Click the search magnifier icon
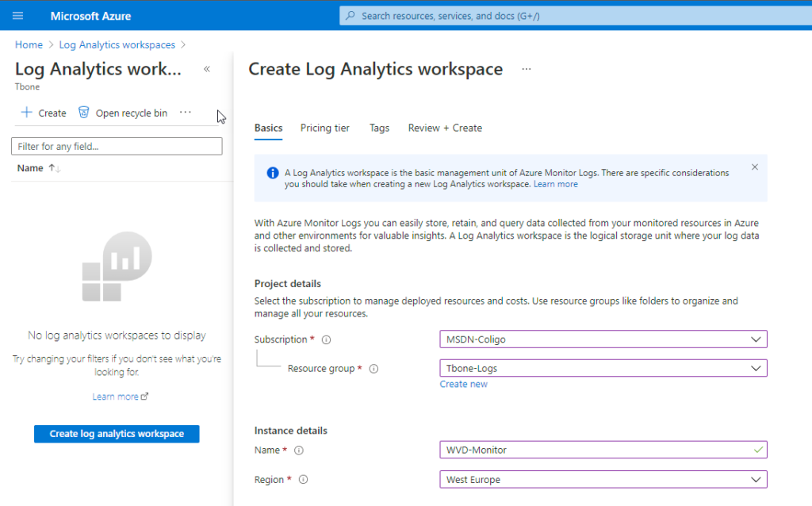812x506 pixels. point(350,16)
